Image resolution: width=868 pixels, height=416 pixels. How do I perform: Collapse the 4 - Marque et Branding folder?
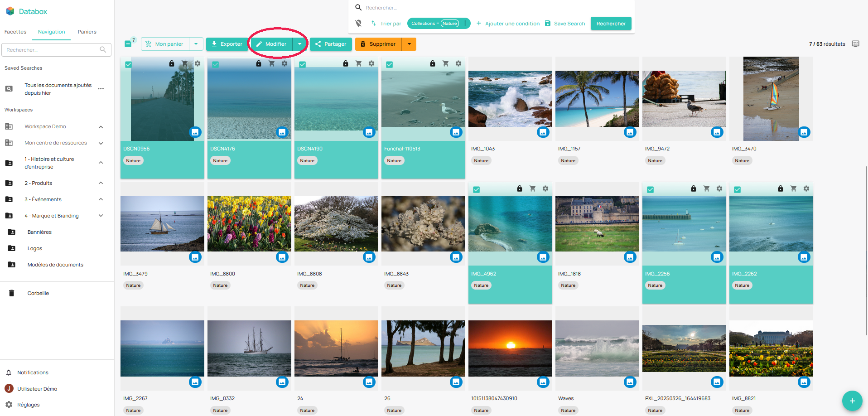(101, 216)
